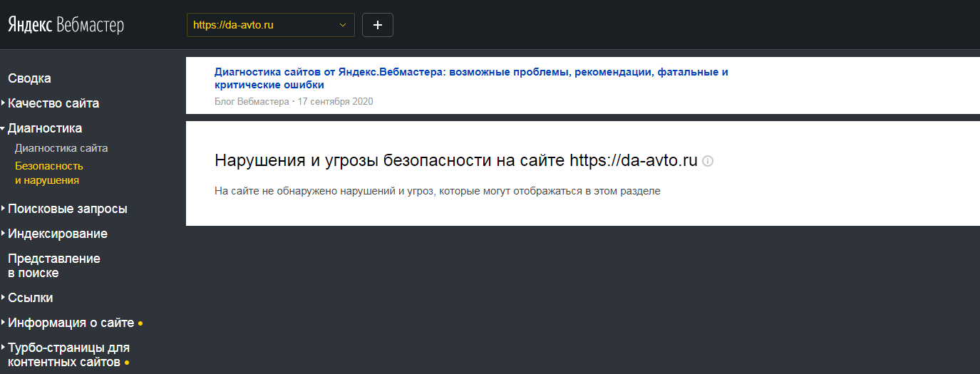Viewport: 980px width, 374px height.
Task: Expand the Турбо-страницы arrow
Action: (4, 348)
